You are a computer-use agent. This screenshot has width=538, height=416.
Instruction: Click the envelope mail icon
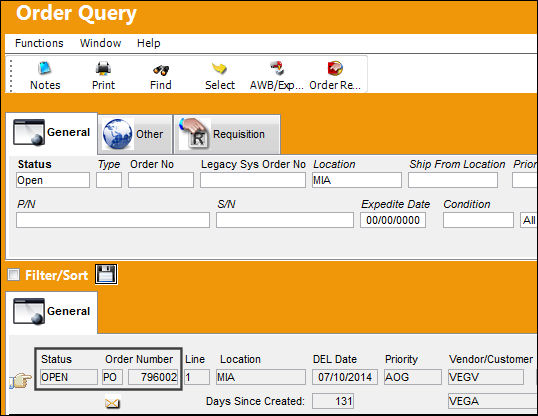[x=113, y=403]
